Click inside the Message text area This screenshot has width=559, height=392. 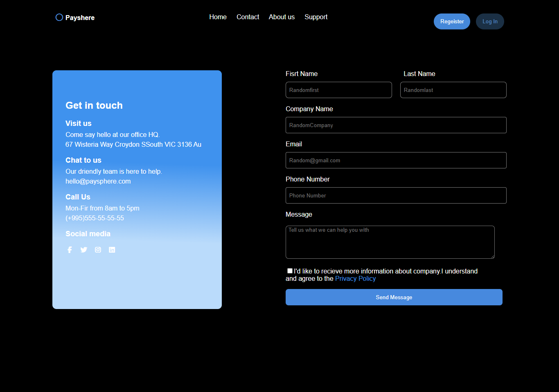coord(390,242)
